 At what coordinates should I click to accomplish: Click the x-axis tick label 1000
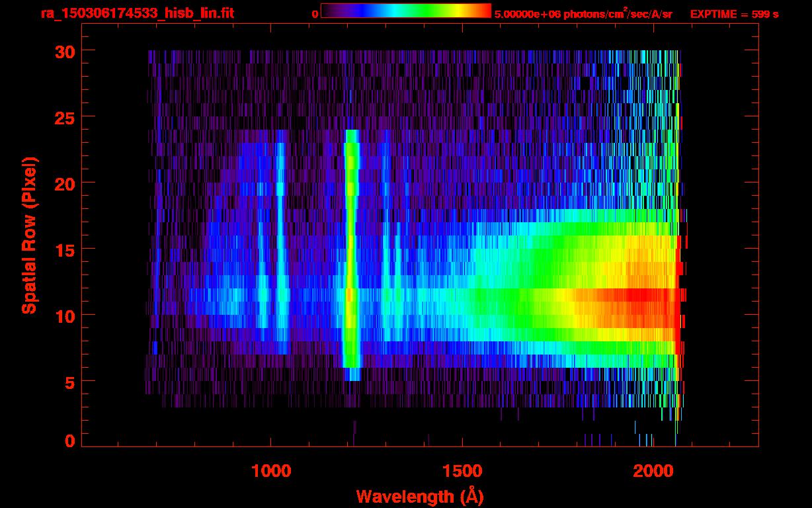(272, 471)
